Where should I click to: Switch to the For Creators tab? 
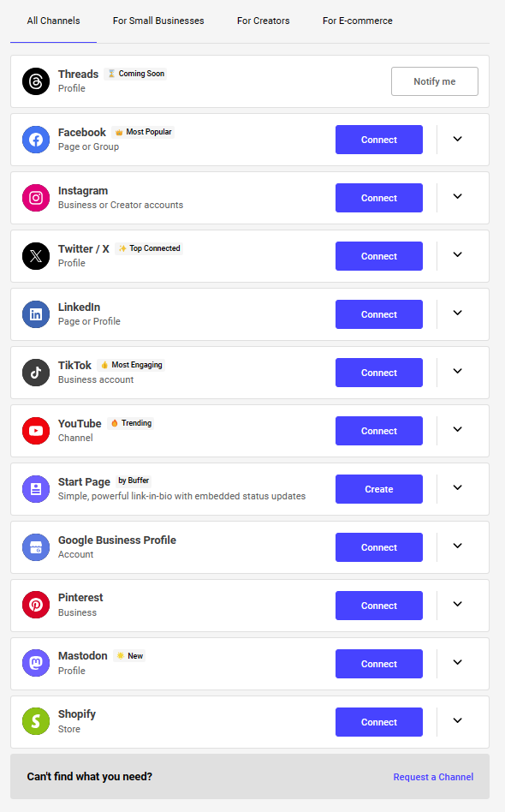click(264, 21)
